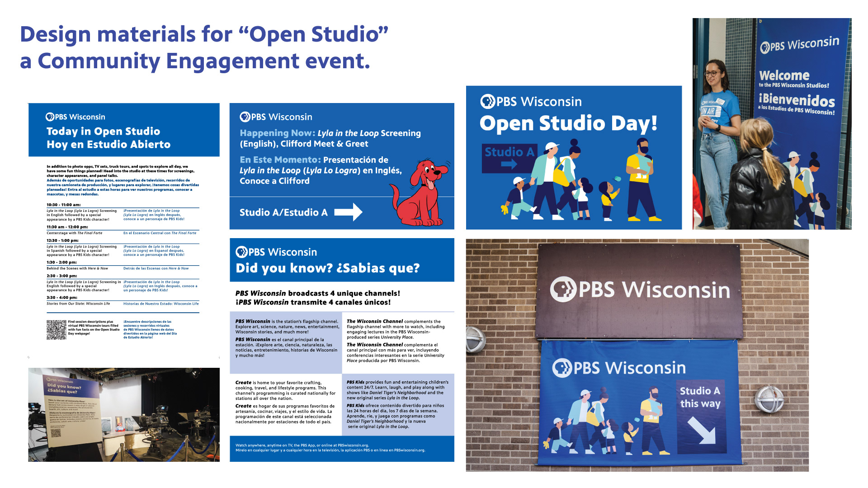Click 'PBS Kids provides fun and entertaining' paragraph
This screenshot has width=868, height=488.
pyautogui.click(x=397, y=390)
